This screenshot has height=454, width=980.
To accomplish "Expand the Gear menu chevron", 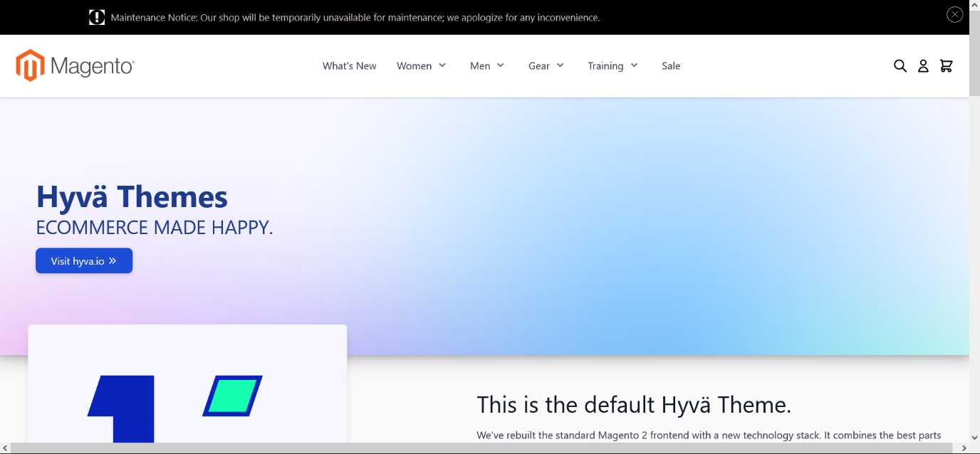I will point(561,65).
